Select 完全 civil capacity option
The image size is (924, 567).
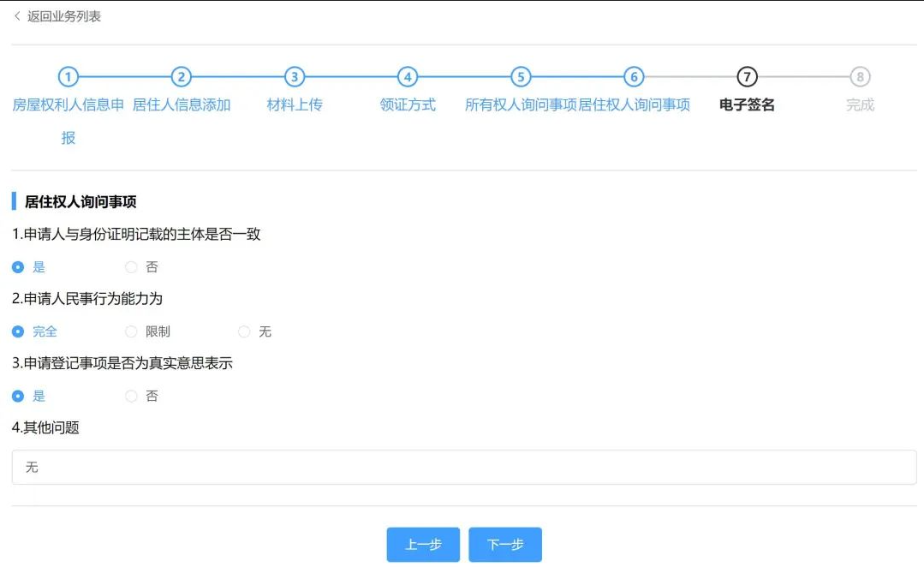coord(18,331)
